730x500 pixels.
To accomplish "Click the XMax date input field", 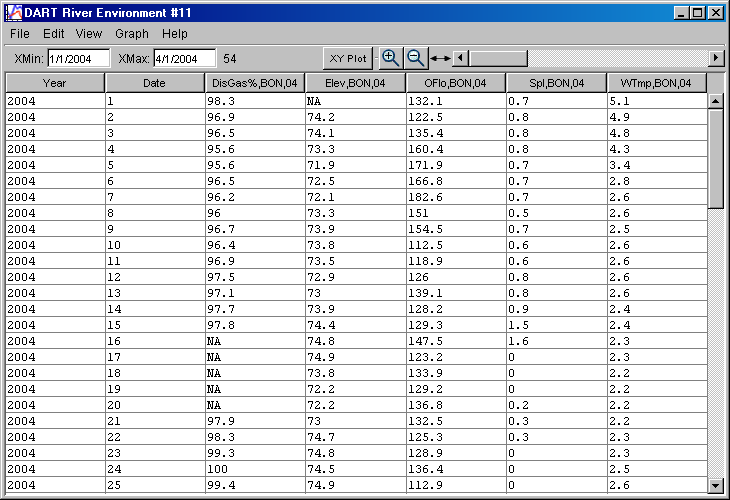I will coord(184,59).
